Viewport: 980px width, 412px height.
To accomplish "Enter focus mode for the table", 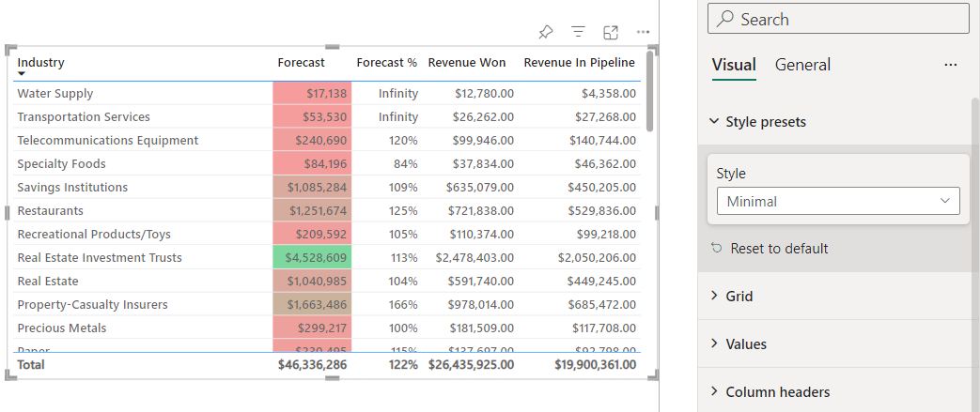I will [x=611, y=33].
